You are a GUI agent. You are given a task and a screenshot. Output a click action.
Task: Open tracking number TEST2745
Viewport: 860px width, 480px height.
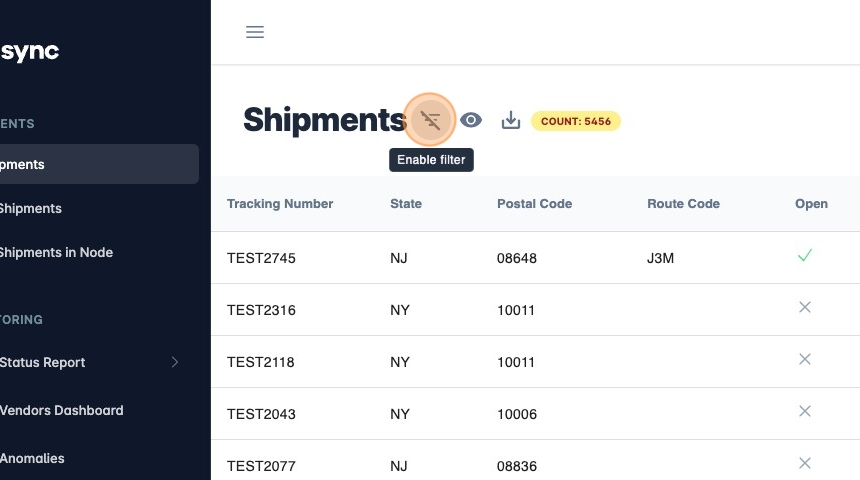tap(261, 258)
